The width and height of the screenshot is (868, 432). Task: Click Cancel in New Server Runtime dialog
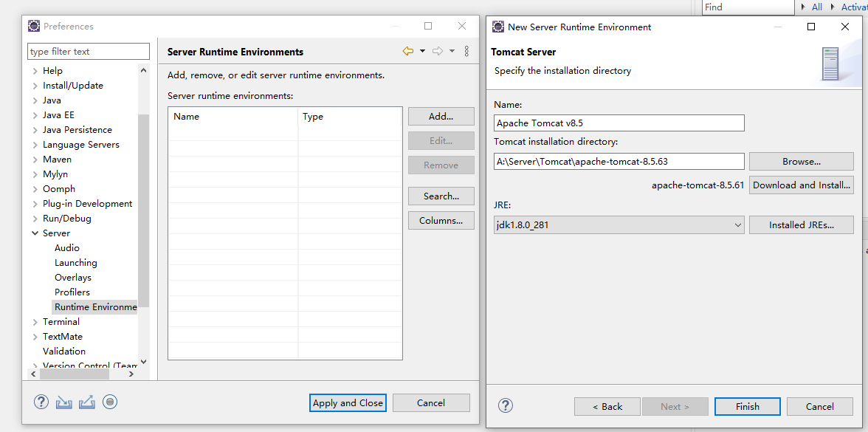pyautogui.click(x=820, y=406)
